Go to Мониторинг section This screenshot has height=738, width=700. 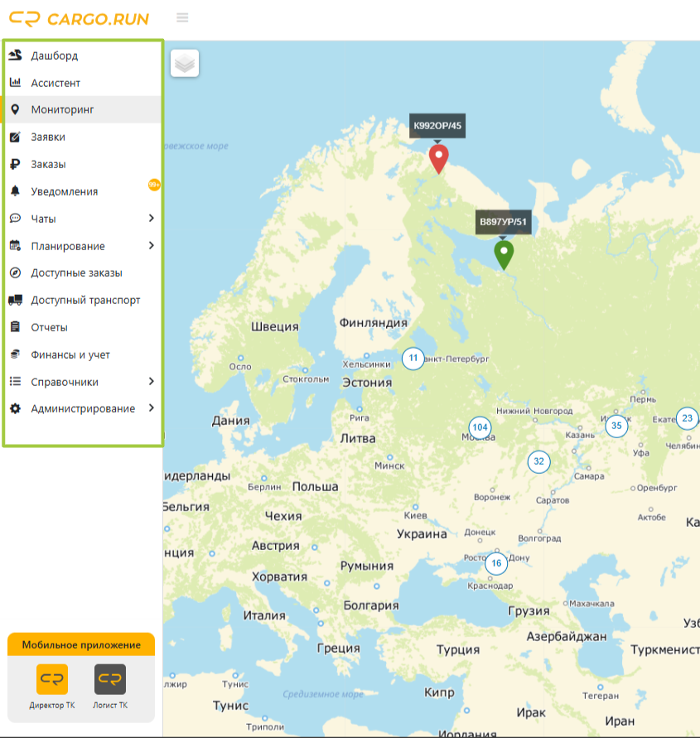[83, 109]
